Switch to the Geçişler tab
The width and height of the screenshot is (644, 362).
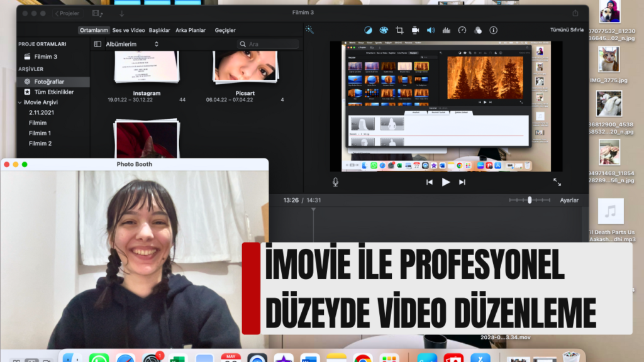(x=225, y=30)
